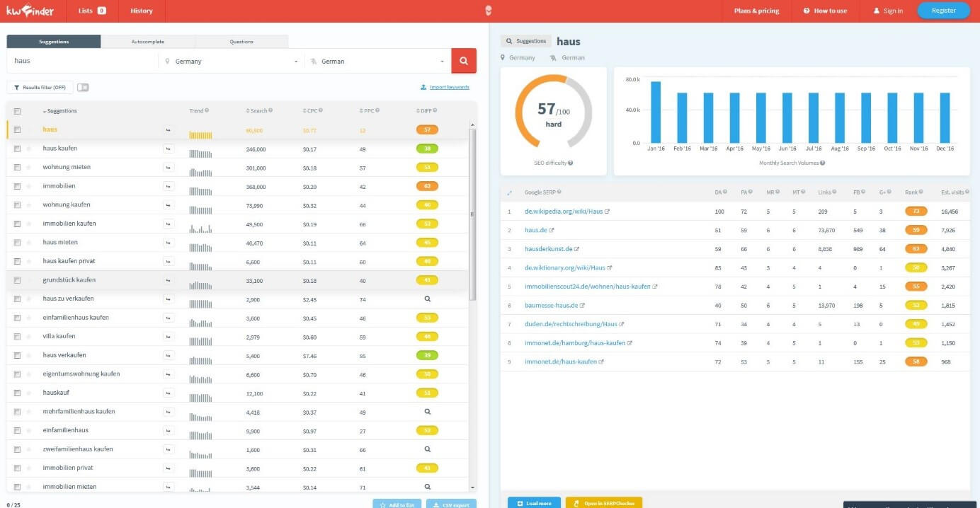Switch to the Autocomplete tab
The width and height of the screenshot is (980, 508).
(x=148, y=42)
